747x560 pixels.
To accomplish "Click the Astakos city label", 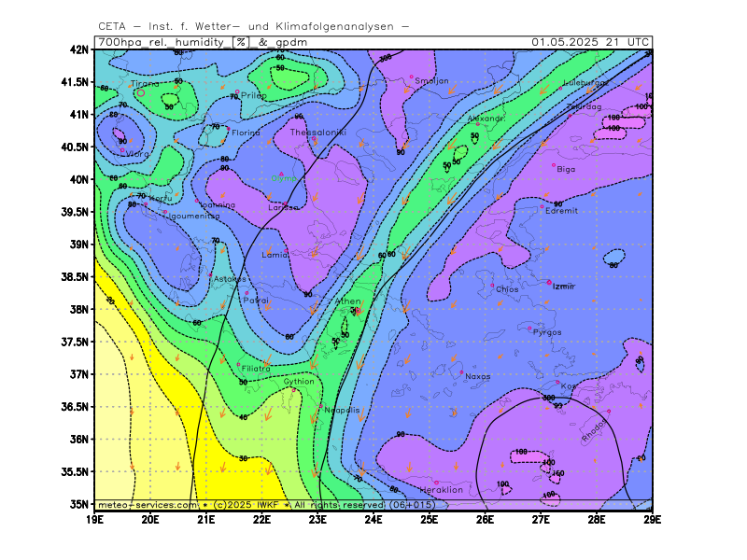I will 230,278.
